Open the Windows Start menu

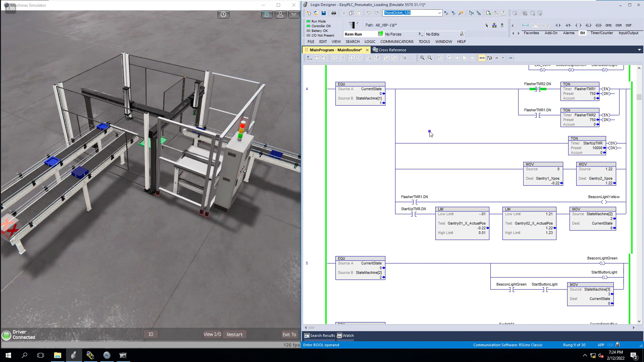[8, 355]
